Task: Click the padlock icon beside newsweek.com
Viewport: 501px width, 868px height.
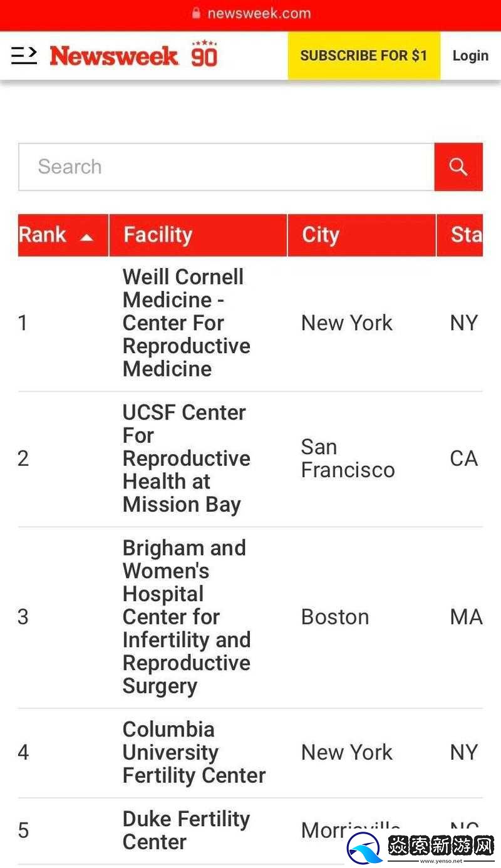Action: (197, 13)
